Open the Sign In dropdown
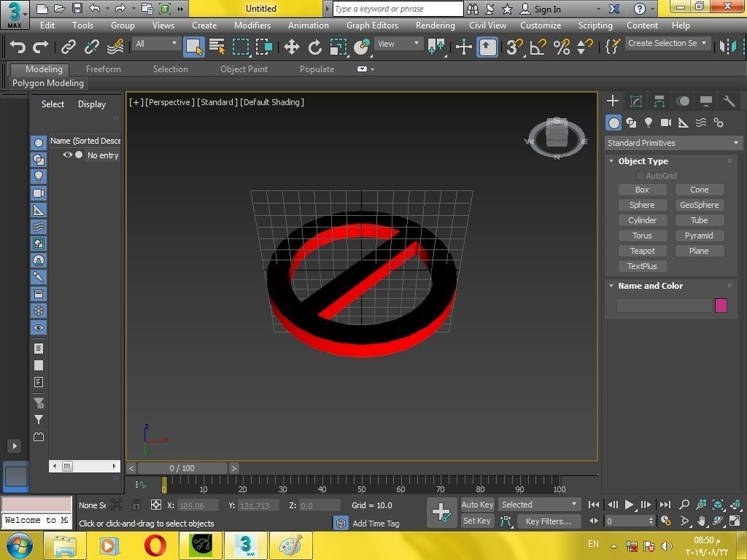747x560 pixels. (x=598, y=9)
